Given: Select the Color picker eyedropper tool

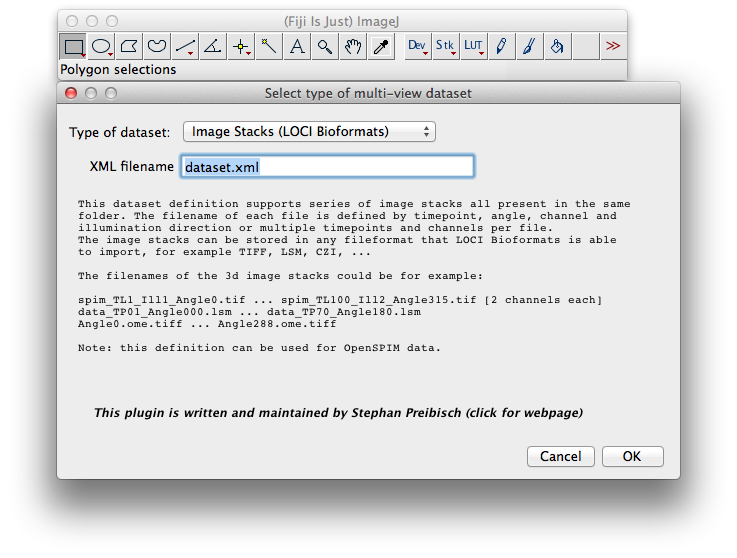Looking at the screenshot, I should click(x=381, y=46).
